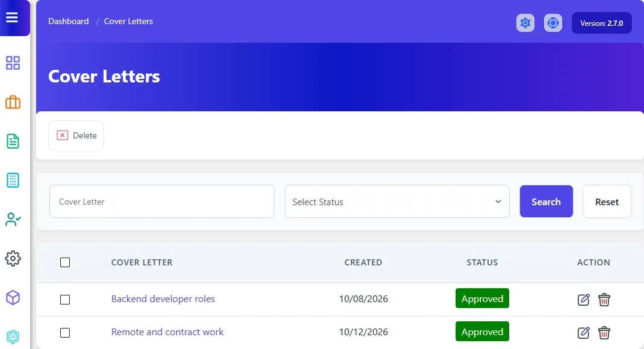
Task: Select the green document icon in the sidebar
Action: point(13,141)
